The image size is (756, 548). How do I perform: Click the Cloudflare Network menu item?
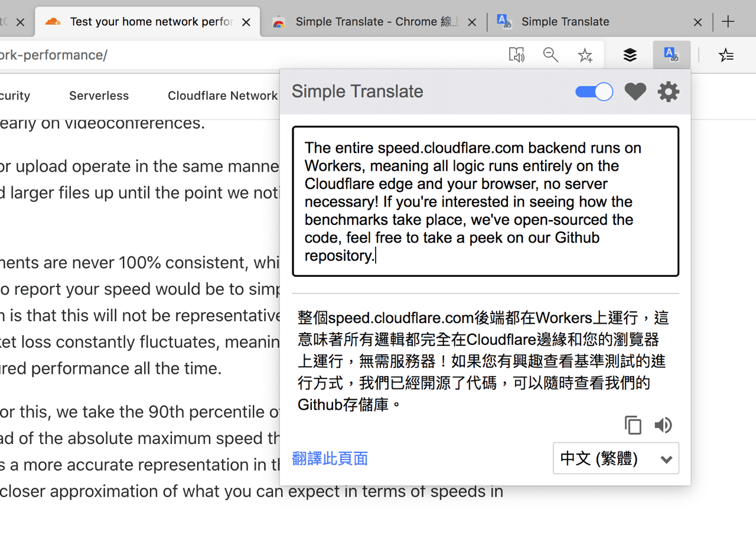tap(223, 95)
